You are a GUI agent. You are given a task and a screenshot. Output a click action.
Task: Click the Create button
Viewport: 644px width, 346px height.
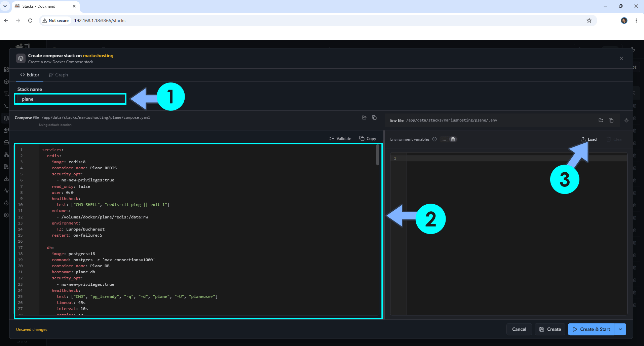click(550, 329)
